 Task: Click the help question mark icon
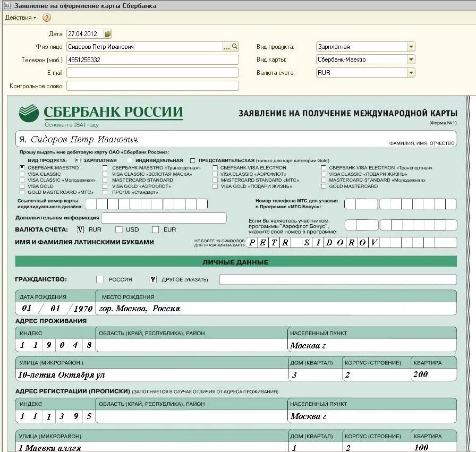[x=46, y=18]
